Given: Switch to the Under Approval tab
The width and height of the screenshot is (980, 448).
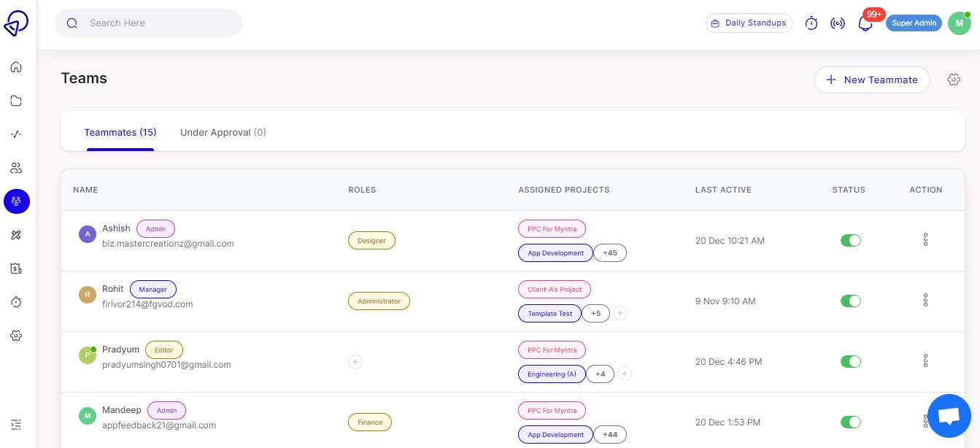Looking at the screenshot, I should coord(223,132).
